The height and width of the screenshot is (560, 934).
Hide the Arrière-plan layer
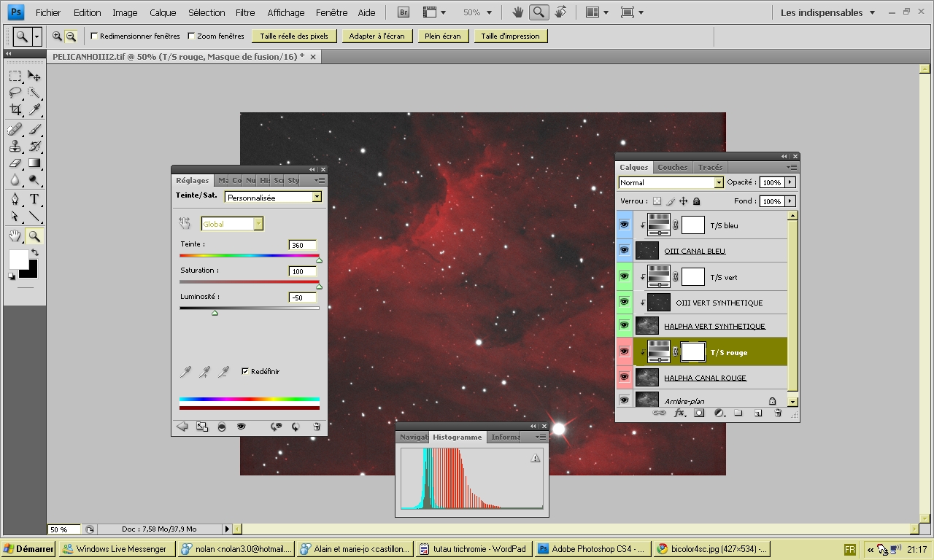(x=624, y=400)
